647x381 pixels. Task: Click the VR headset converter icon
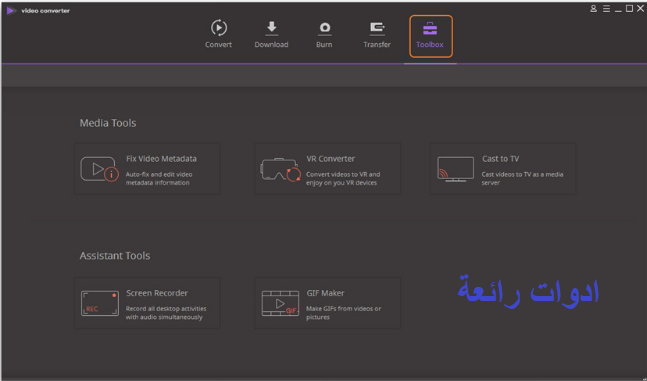coord(281,169)
